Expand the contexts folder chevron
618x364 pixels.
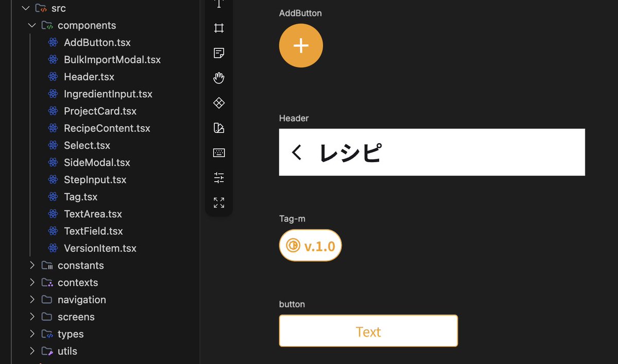pos(32,283)
